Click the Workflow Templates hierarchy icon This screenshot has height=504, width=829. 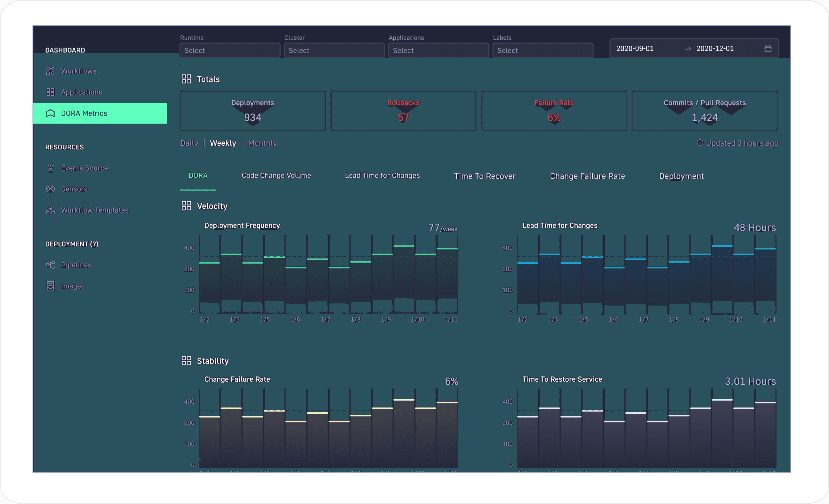click(50, 210)
